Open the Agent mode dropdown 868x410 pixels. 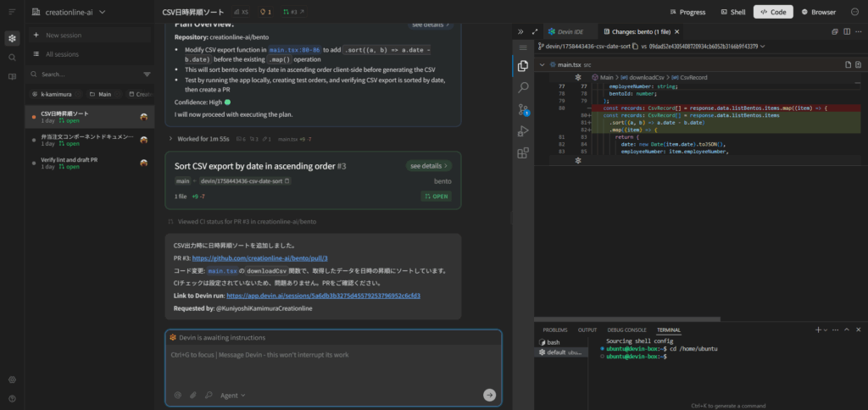point(232,395)
